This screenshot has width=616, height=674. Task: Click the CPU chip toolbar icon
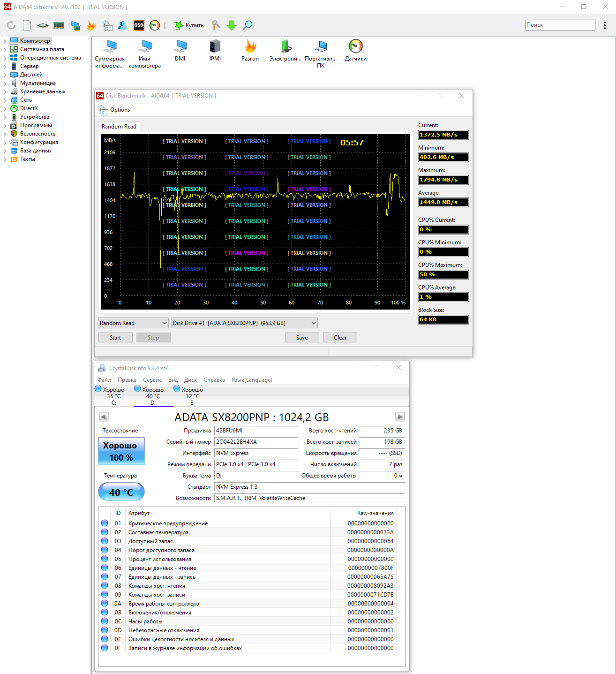pos(43,25)
